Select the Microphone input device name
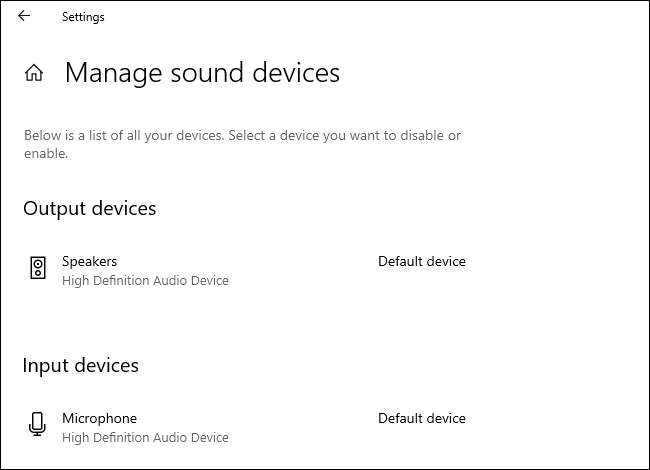 pyautogui.click(x=99, y=418)
